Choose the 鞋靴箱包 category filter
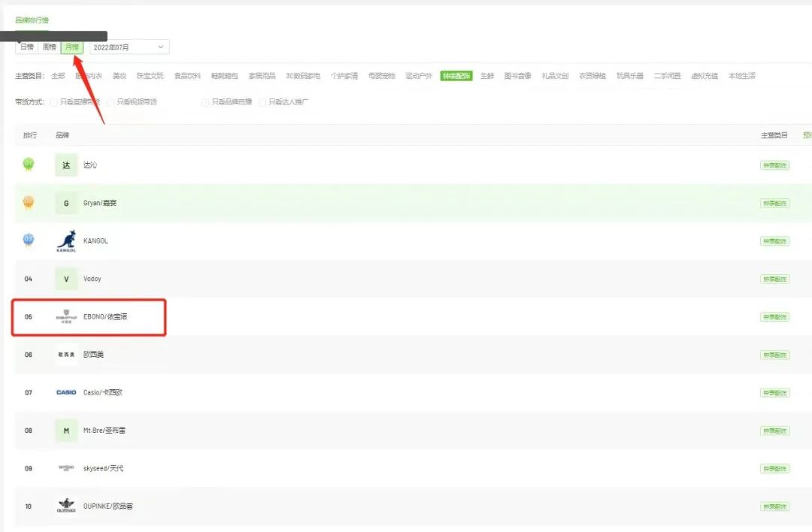 pos(224,76)
